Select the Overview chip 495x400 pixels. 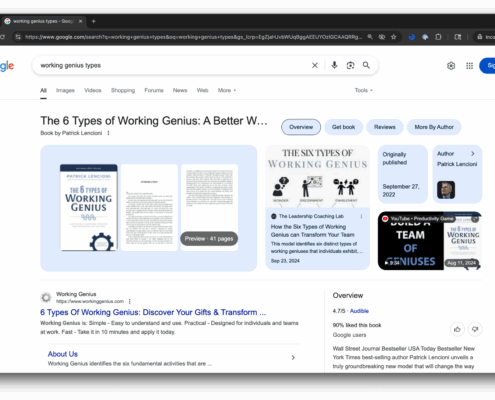click(x=301, y=127)
